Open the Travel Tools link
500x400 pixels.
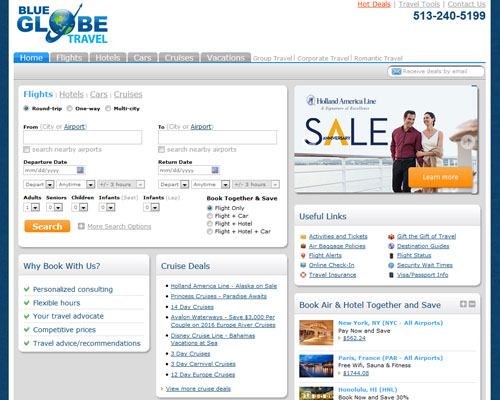point(419,4)
